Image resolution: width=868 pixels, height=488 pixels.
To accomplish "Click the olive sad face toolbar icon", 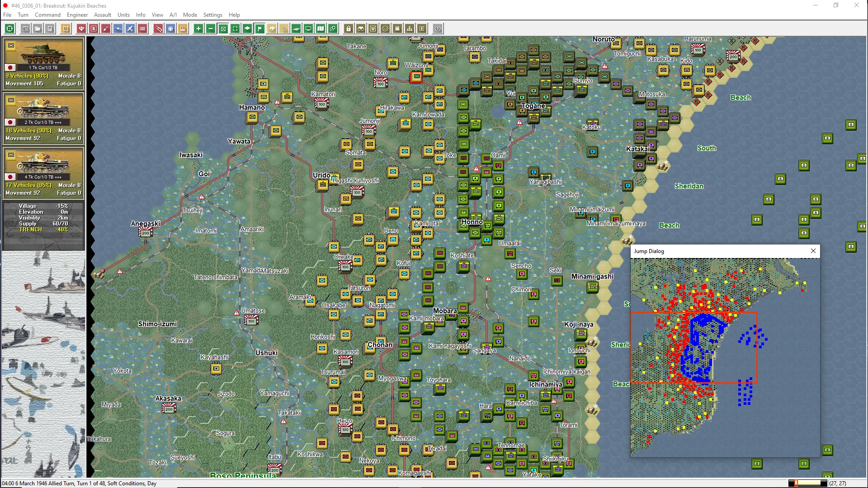I will pos(385,29).
